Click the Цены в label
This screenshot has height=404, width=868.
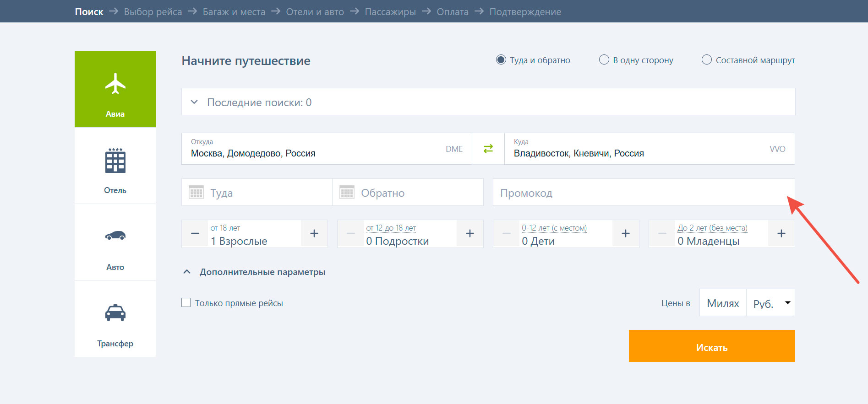coord(676,303)
